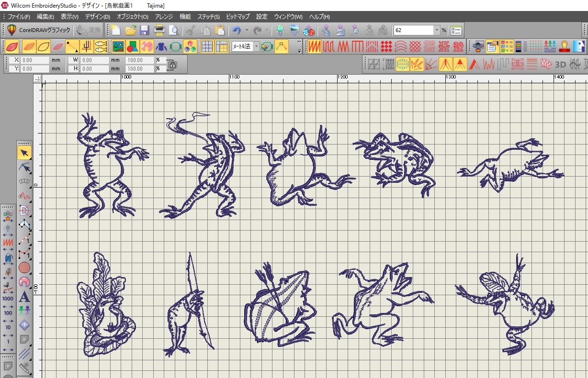
Task: Paste with the clipboard icon
Action: [219, 31]
